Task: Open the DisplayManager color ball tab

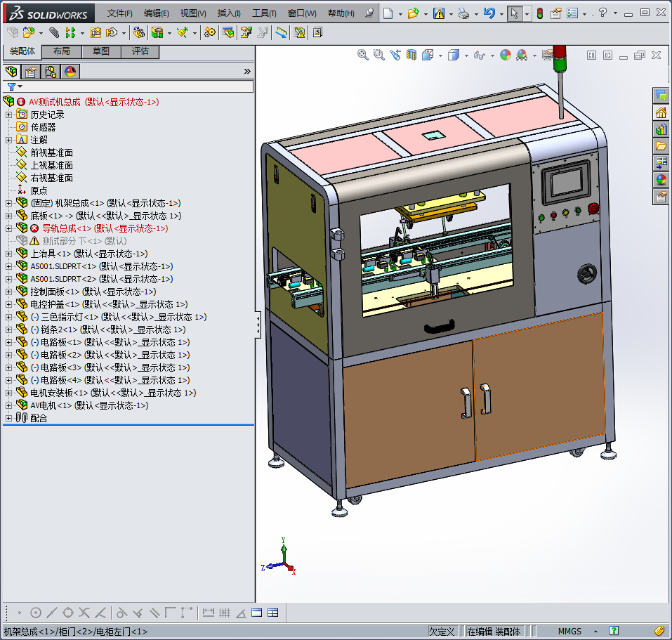Action: 70,72
